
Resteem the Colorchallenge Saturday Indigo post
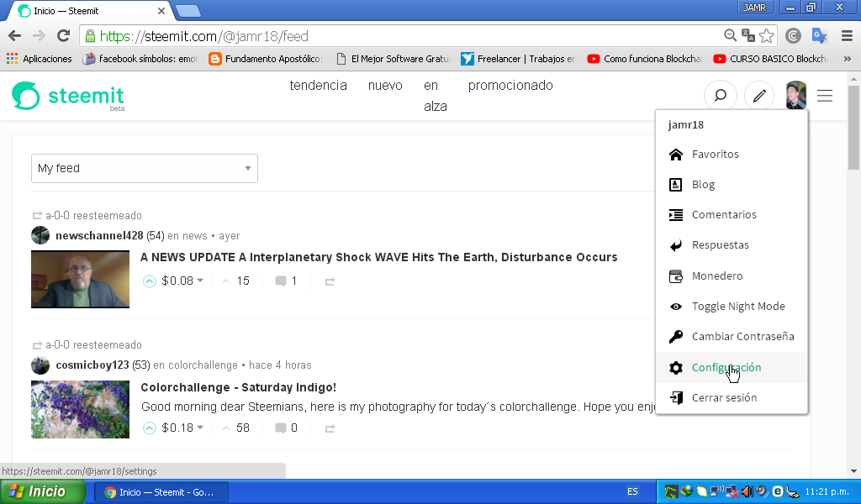[330, 428]
